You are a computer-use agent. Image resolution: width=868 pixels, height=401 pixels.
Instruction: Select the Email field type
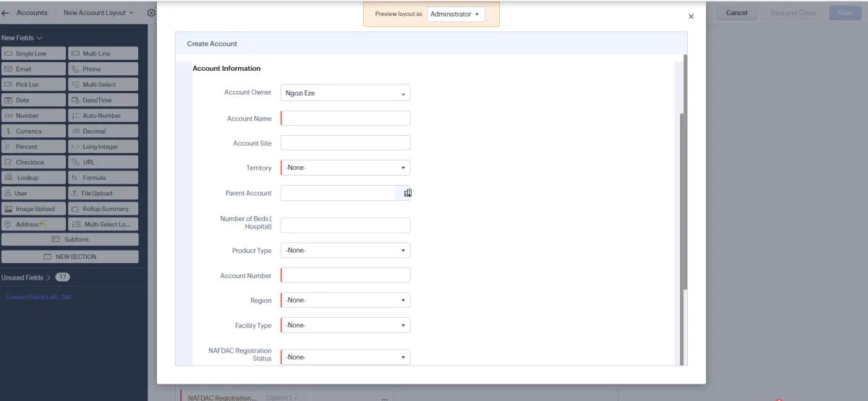point(33,69)
